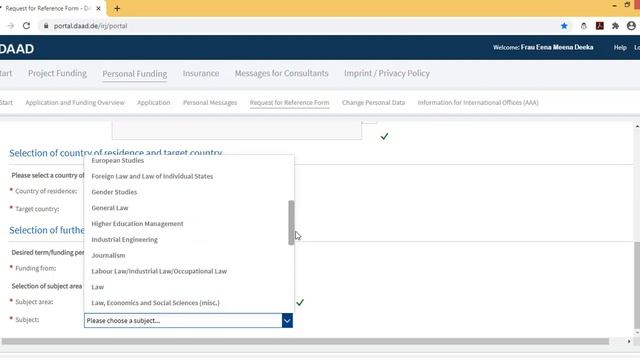
Task: Bookmark this page with the star icon
Action: tap(564, 26)
